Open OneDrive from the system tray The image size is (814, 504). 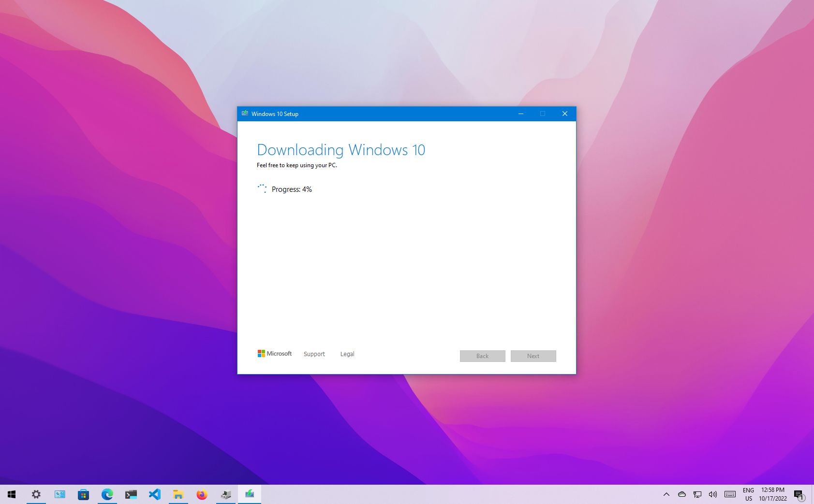coord(681,494)
